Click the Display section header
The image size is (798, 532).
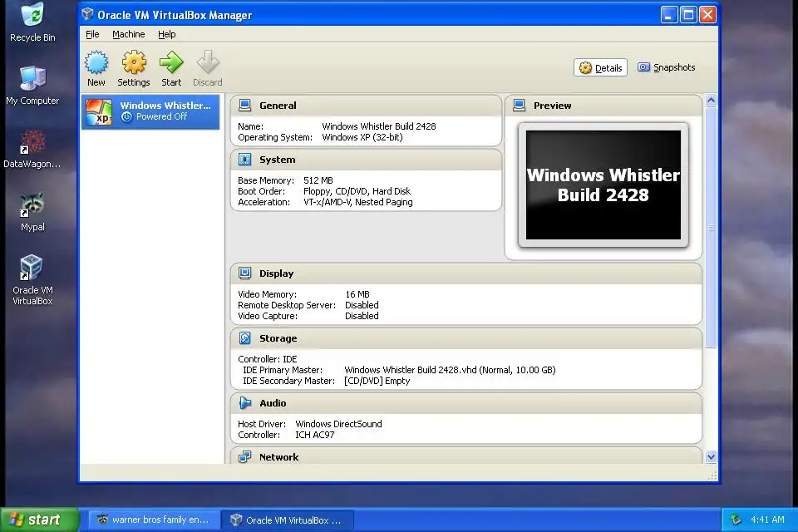point(466,273)
